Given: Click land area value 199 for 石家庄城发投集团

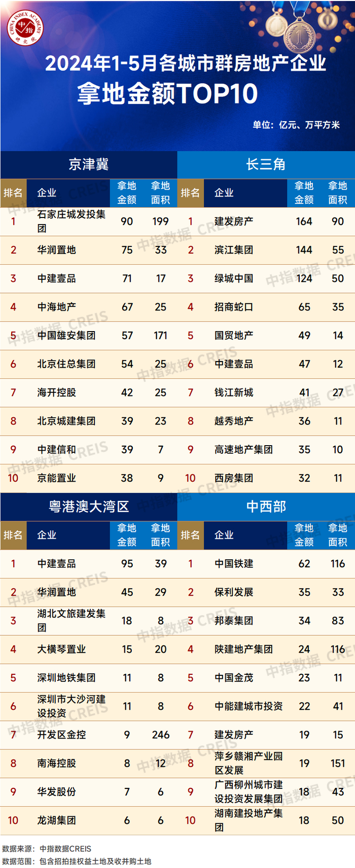Looking at the screenshot, I should coord(161,222).
